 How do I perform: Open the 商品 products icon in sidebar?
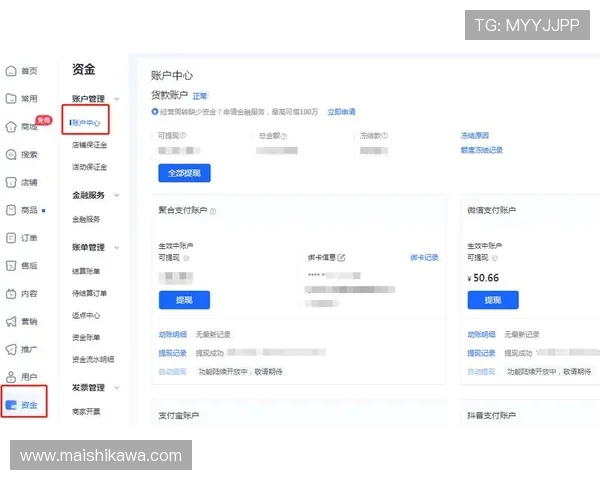[11, 210]
